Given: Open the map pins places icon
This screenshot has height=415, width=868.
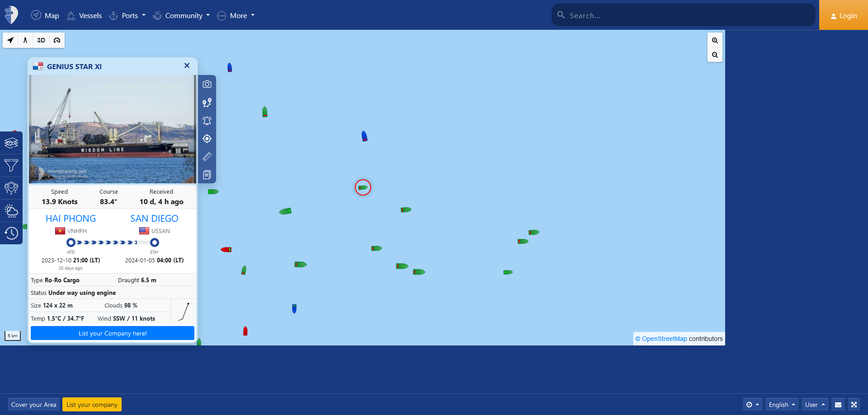Looking at the screenshot, I should pos(11,188).
